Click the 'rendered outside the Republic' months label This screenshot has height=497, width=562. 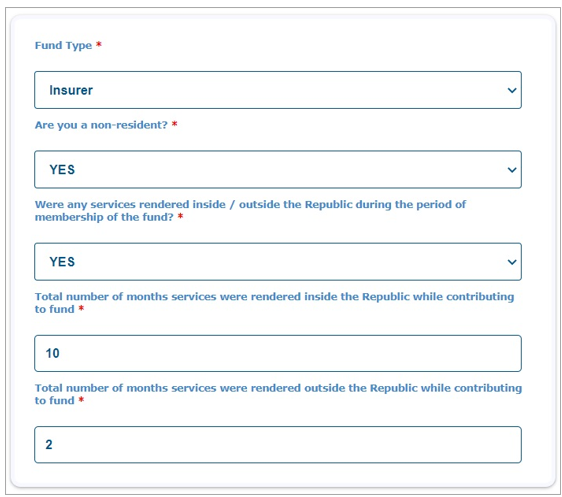point(278,394)
